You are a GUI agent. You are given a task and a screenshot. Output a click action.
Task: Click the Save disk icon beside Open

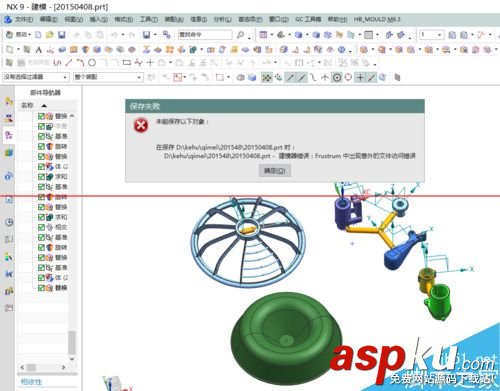pyautogui.click(x=61, y=35)
